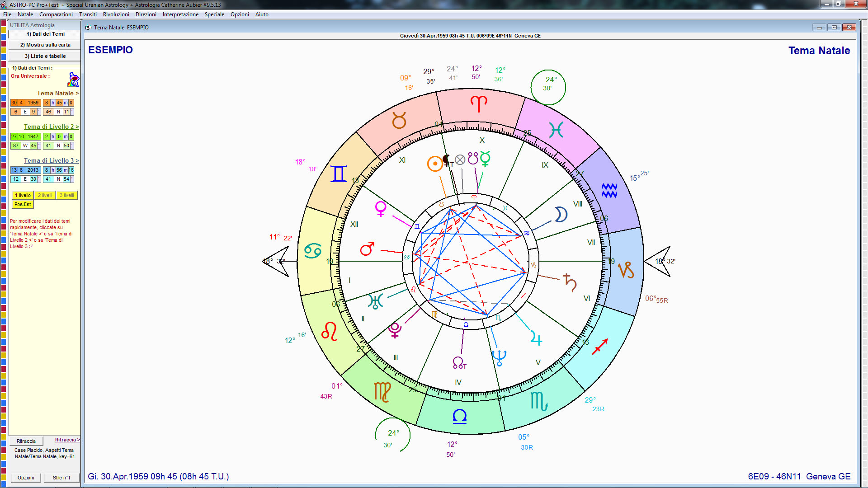Open the Comparazioni menu
This screenshot has height=488, width=868.
[56, 14]
